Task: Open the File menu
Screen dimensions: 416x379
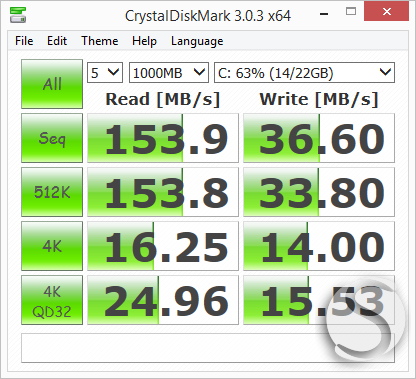Action: click(24, 41)
